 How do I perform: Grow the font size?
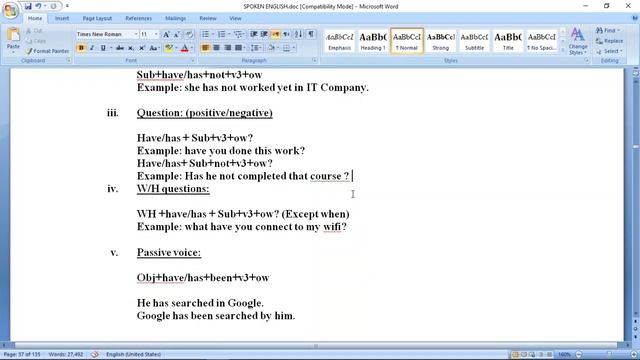coord(166,34)
